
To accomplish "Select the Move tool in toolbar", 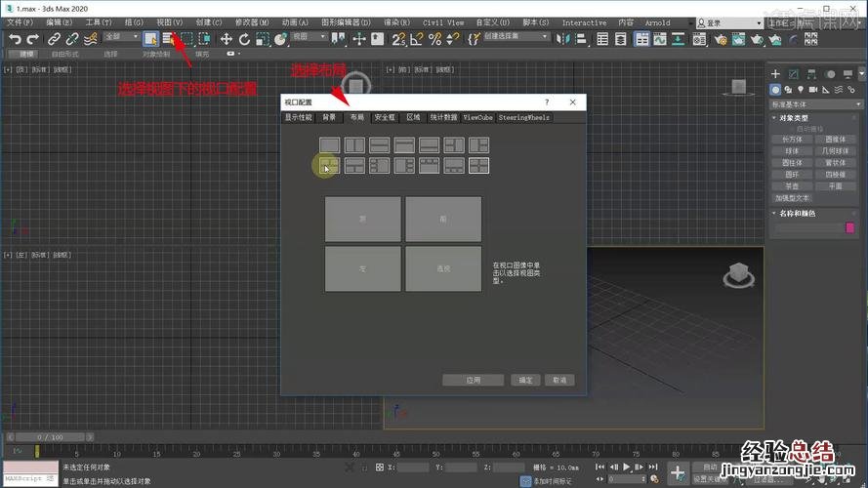I will 226,39.
